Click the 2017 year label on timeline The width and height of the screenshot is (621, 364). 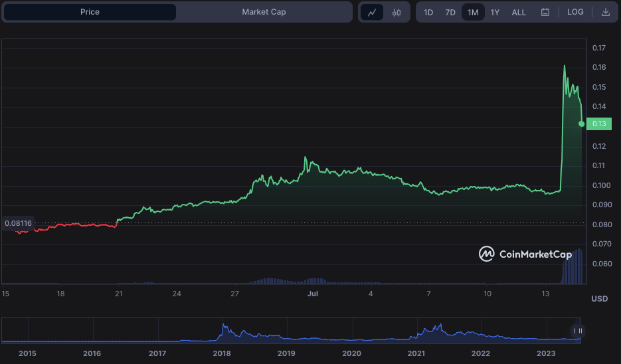[x=157, y=353]
